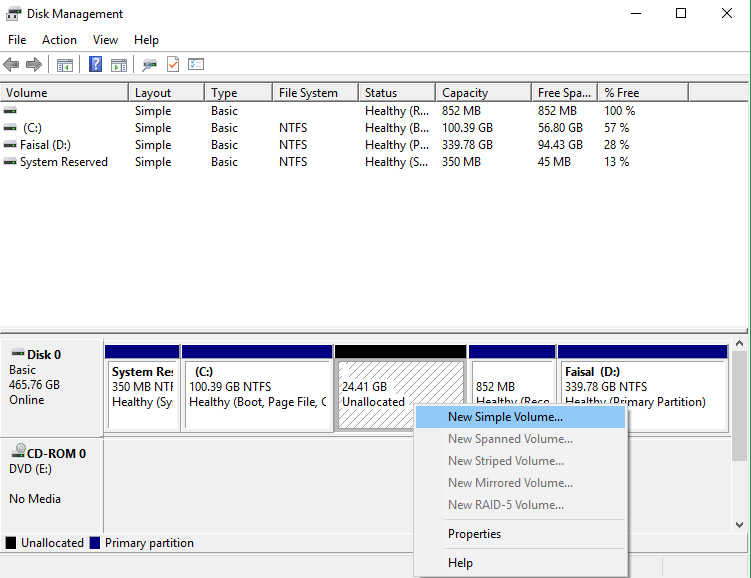This screenshot has height=578, width=751.
Task: Select Faisal (D:) row in volume list
Action: point(45,145)
